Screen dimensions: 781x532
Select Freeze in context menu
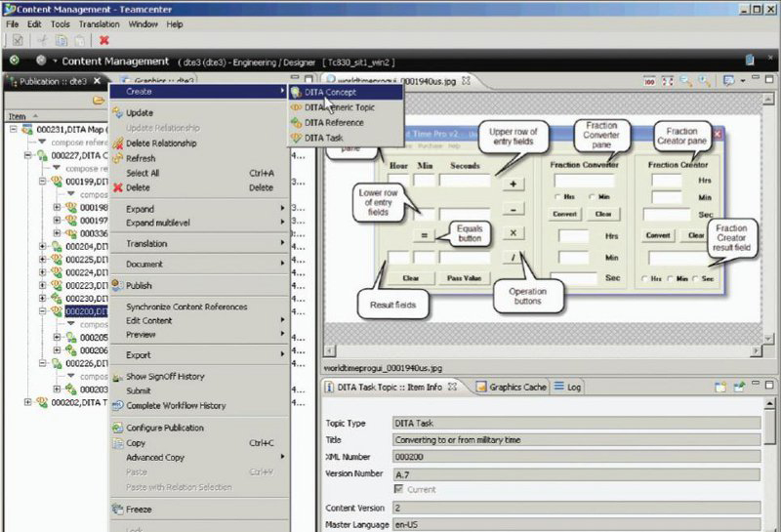(199, 510)
